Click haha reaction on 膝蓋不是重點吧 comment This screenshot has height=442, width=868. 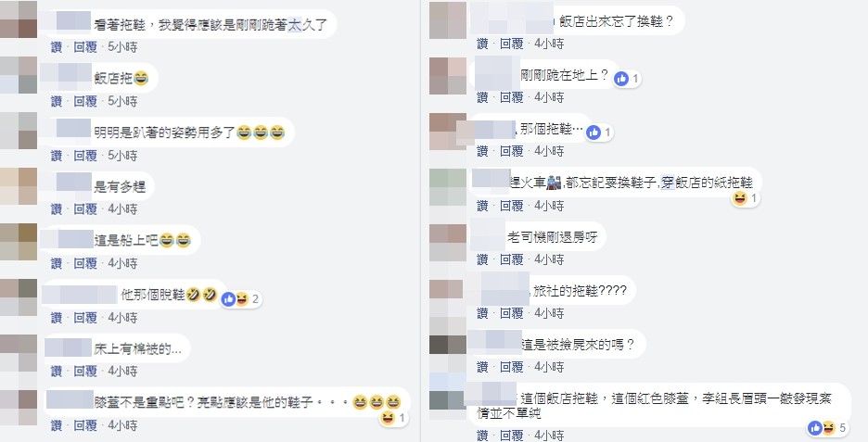pyautogui.click(x=388, y=418)
